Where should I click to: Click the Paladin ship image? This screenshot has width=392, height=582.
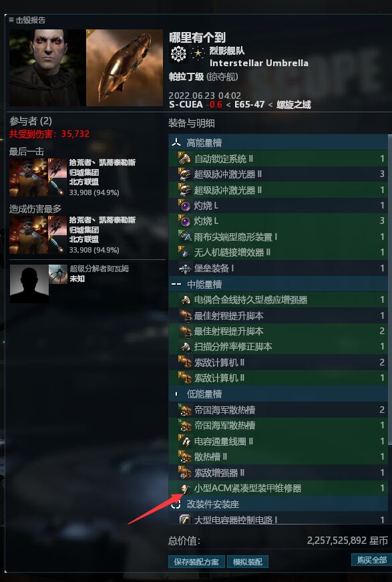[x=124, y=67]
